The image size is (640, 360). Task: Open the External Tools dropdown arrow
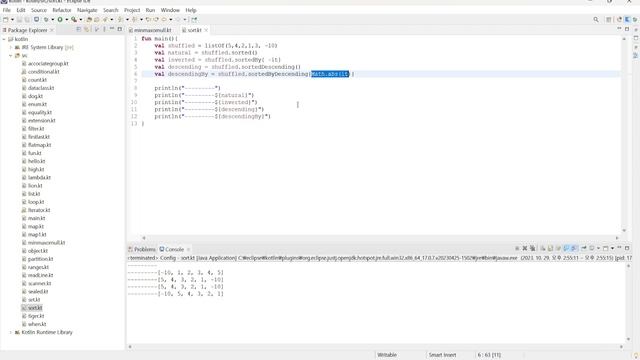(x=80, y=20)
